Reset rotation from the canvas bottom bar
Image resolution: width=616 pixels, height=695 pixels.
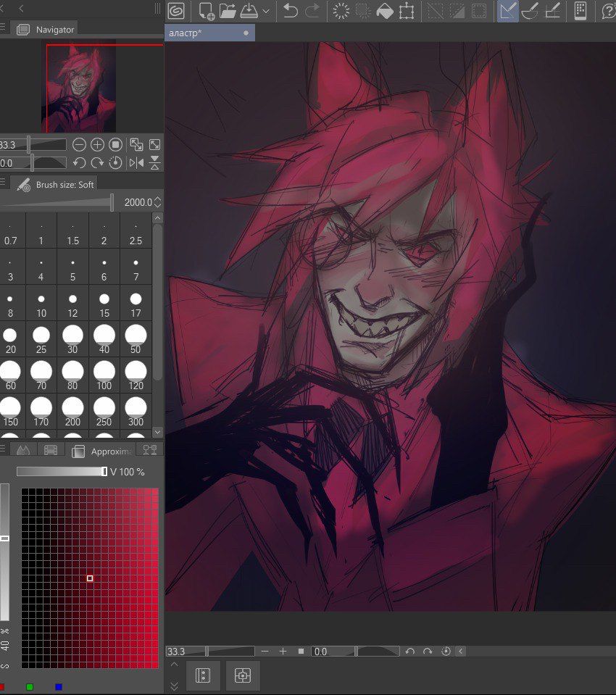pyautogui.click(x=446, y=651)
